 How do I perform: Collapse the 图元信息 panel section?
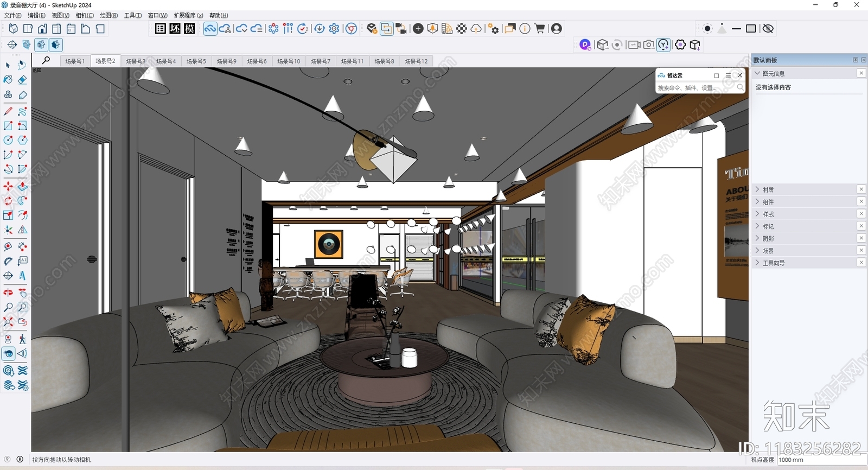758,73
